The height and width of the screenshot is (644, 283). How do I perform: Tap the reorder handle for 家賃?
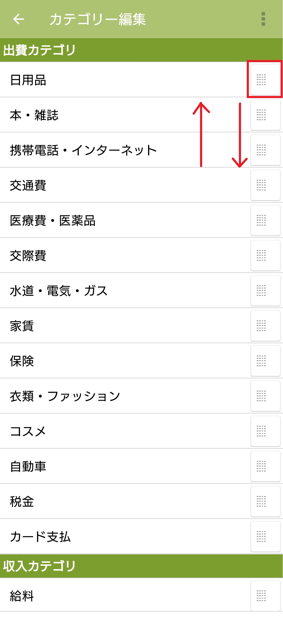[265, 326]
